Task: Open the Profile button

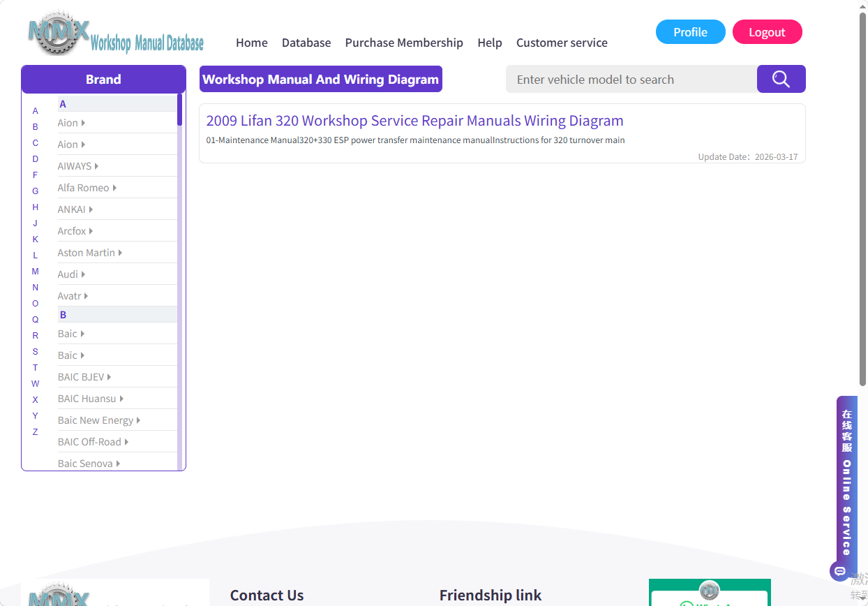Action: point(691,32)
